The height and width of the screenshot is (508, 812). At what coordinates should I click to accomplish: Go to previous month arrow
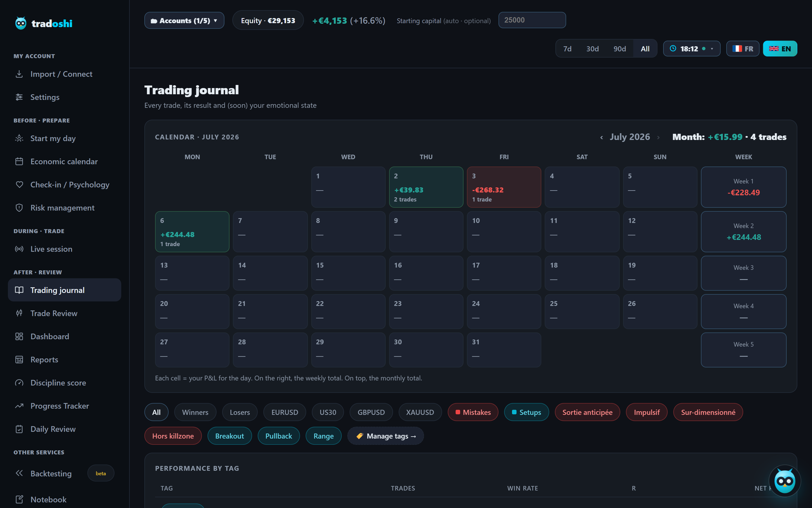tap(602, 137)
